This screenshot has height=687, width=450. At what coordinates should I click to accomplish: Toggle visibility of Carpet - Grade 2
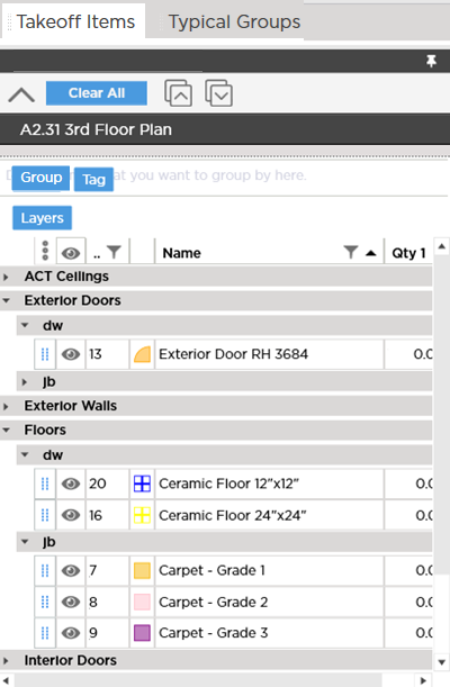pyautogui.click(x=71, y=602)
